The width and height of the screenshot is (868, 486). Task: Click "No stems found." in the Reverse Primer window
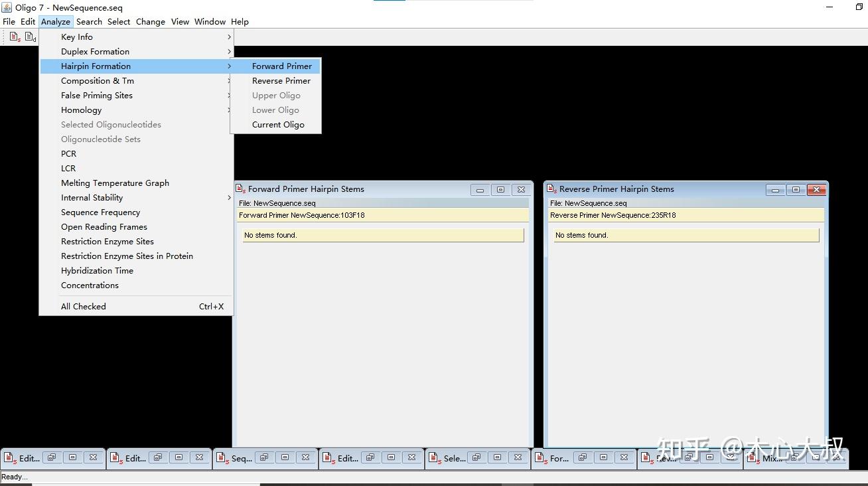click(x=582, y=235)
